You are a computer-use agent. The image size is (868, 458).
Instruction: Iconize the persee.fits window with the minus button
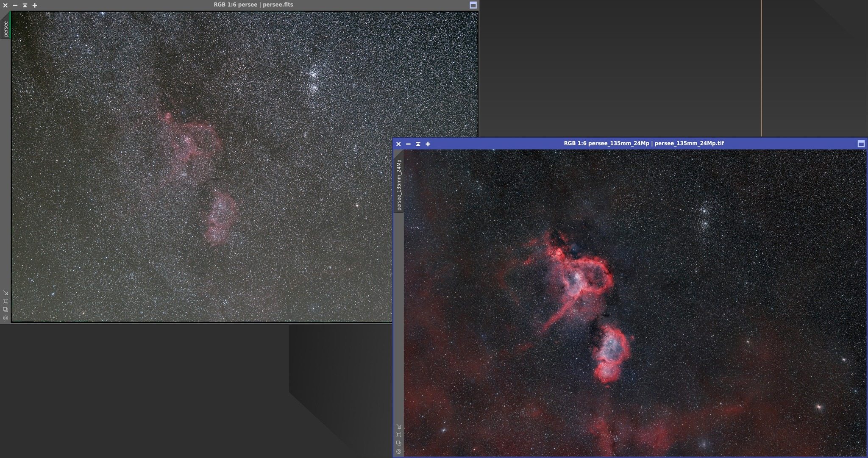[x=15, y=5]
